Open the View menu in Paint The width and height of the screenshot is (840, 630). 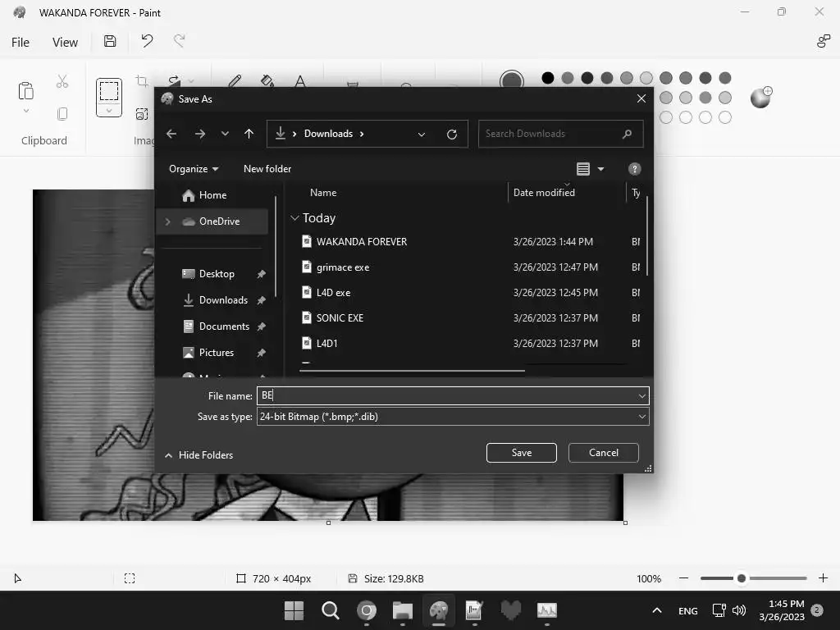(x=65, y=43)
